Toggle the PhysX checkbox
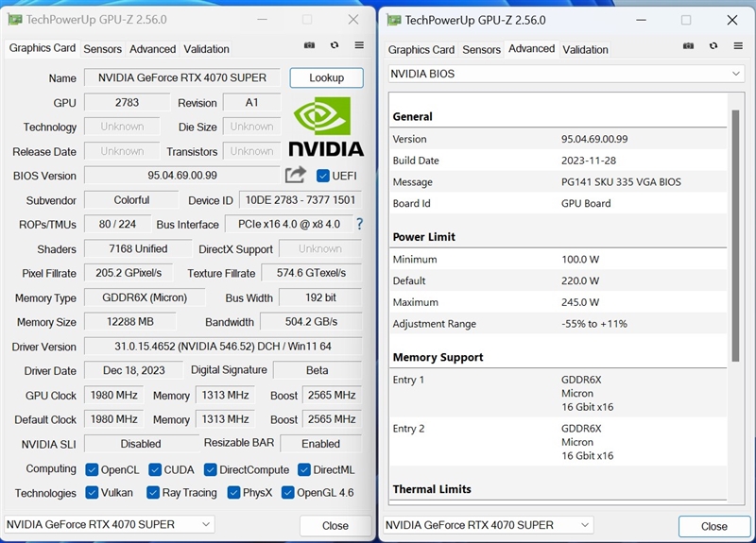756x543 pixels. pyautogui.click(x=233, y=492)
